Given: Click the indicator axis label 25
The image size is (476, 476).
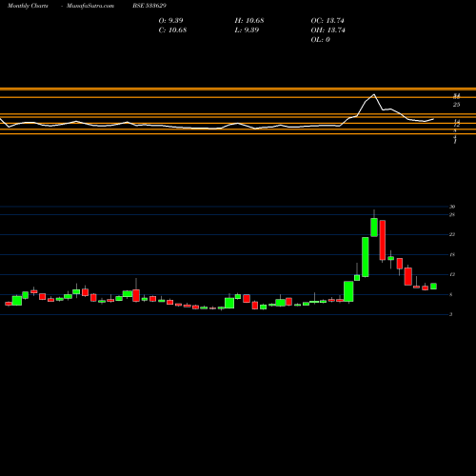Looking at the screenshot, I should click(x=456, y=105).
